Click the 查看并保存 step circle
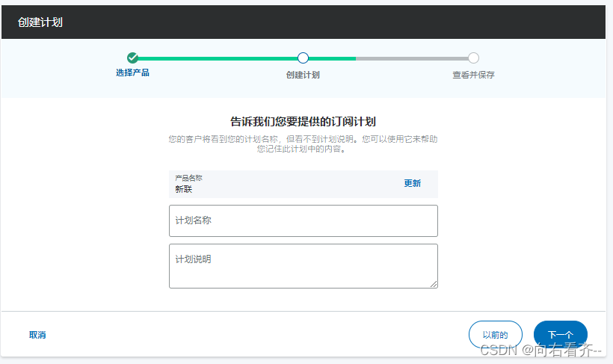This screenshot has height=364, width=613. coord(473,58)
